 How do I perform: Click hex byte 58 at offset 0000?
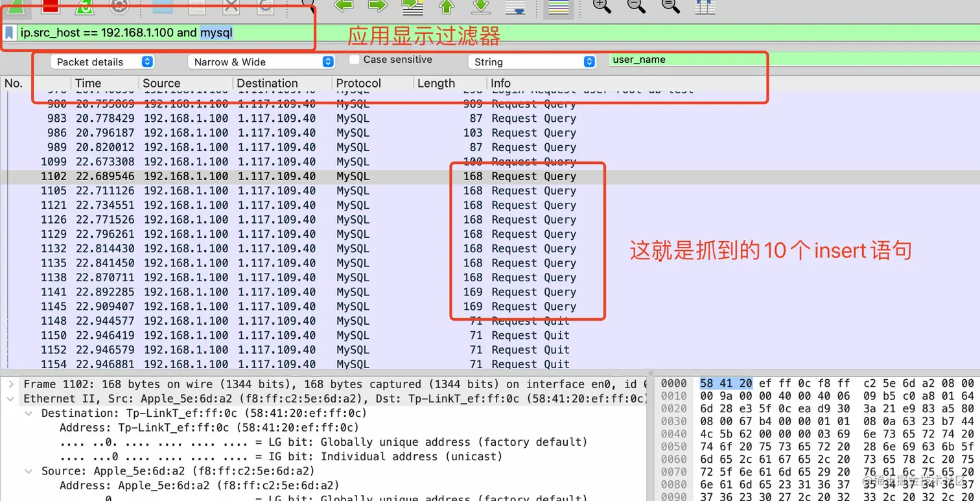(706, 383)
